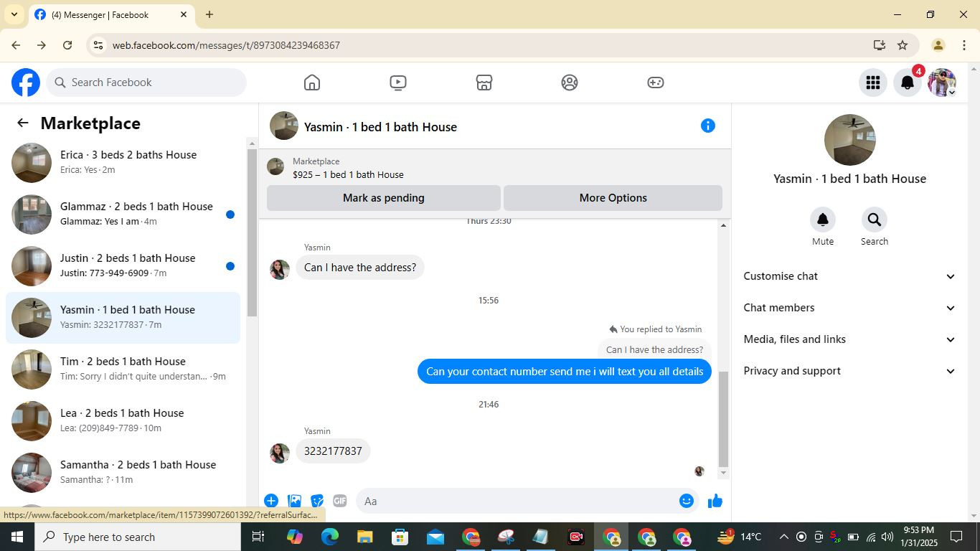Open the Notifications bell with 4 badge
The image size is (980, 551).
point(908,83)
